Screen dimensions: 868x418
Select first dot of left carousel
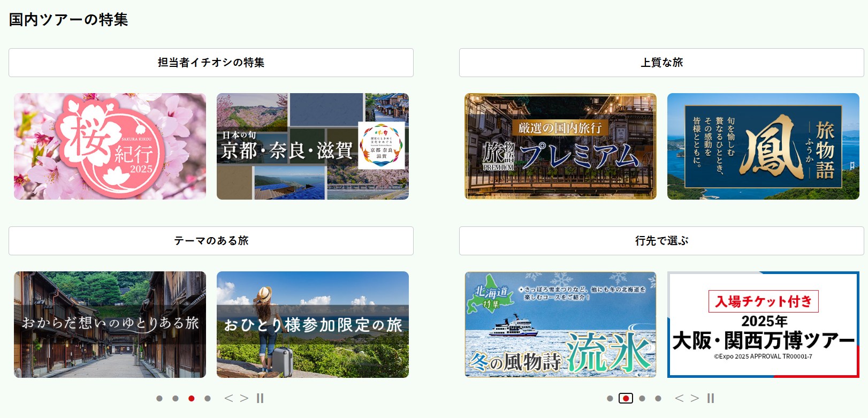pos(159,398)
